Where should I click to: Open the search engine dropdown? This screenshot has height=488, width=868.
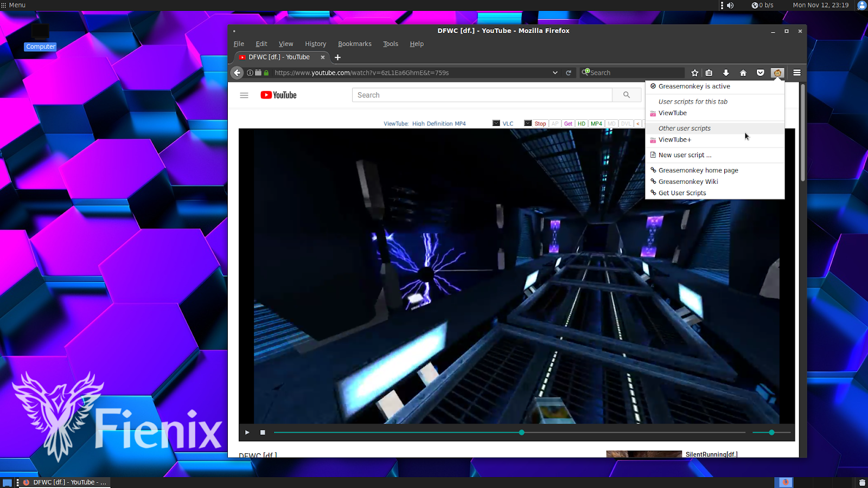click(586, 72)
